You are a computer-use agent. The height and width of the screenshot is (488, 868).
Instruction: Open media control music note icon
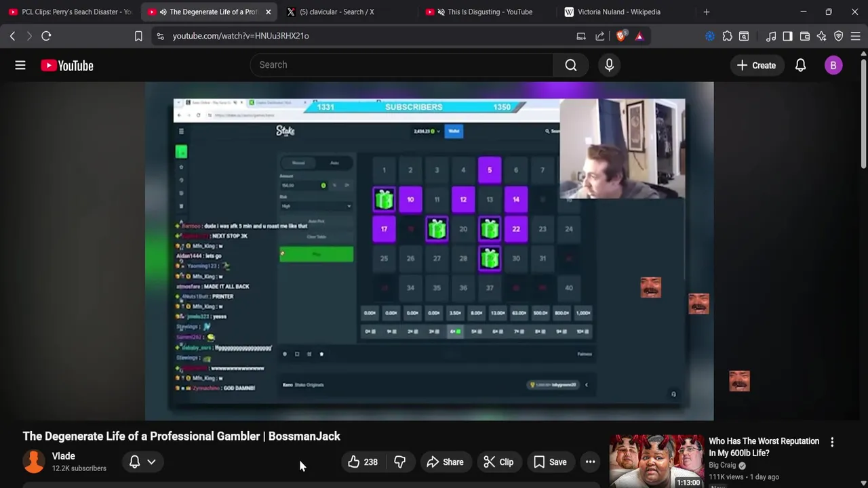pos(771,36)
